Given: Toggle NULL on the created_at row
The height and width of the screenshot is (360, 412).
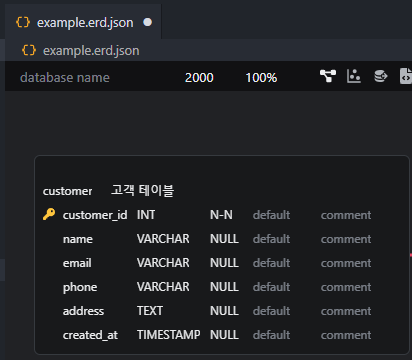Looking at the screenshot, I should 224,335.
